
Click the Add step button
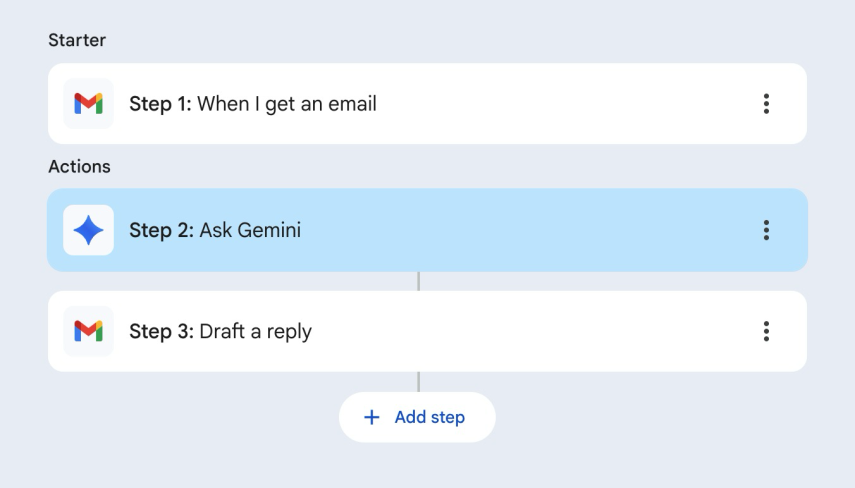point(417,417)
